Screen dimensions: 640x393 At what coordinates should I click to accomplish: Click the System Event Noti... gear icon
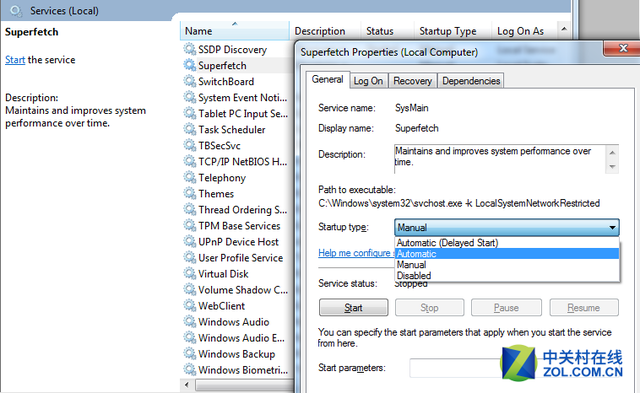(x=189, y=98)
